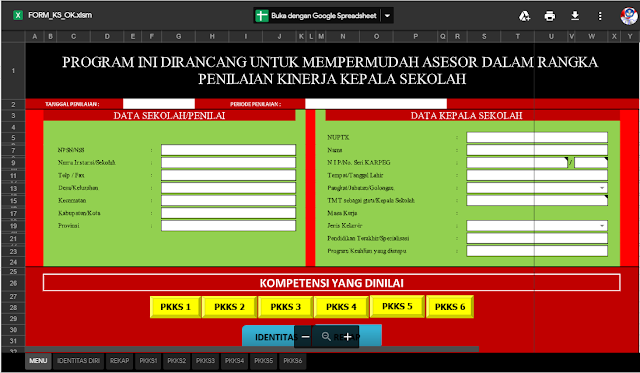Click the TMT sebagai guru/Kepala Sekolah field
Screen dimensions: 640x373
pos(537,200)
